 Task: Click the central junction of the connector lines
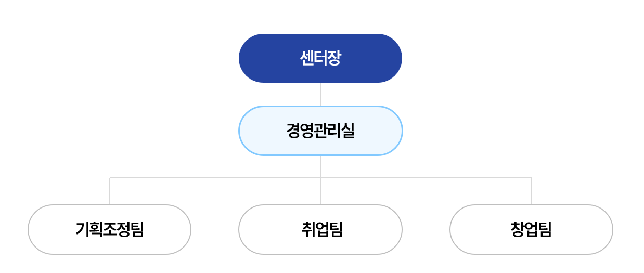point(320,178)
